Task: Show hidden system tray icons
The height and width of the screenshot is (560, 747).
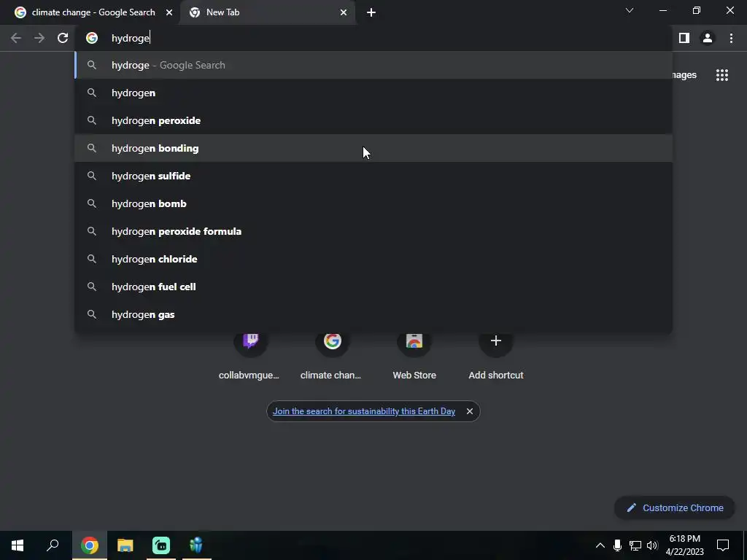Action: coord(600,545)
